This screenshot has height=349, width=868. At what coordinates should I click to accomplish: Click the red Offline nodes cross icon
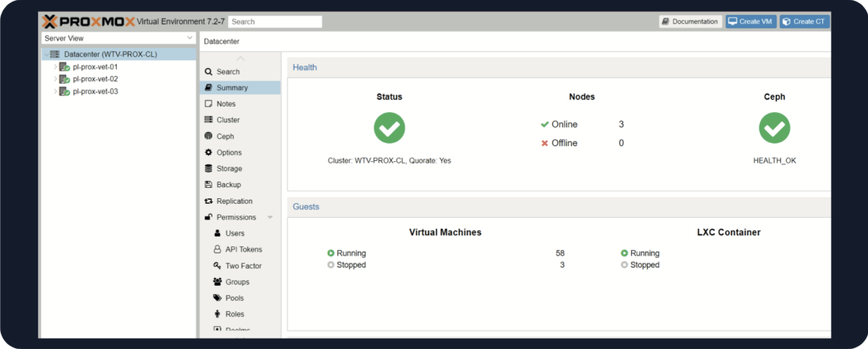(x=545, y=143)
